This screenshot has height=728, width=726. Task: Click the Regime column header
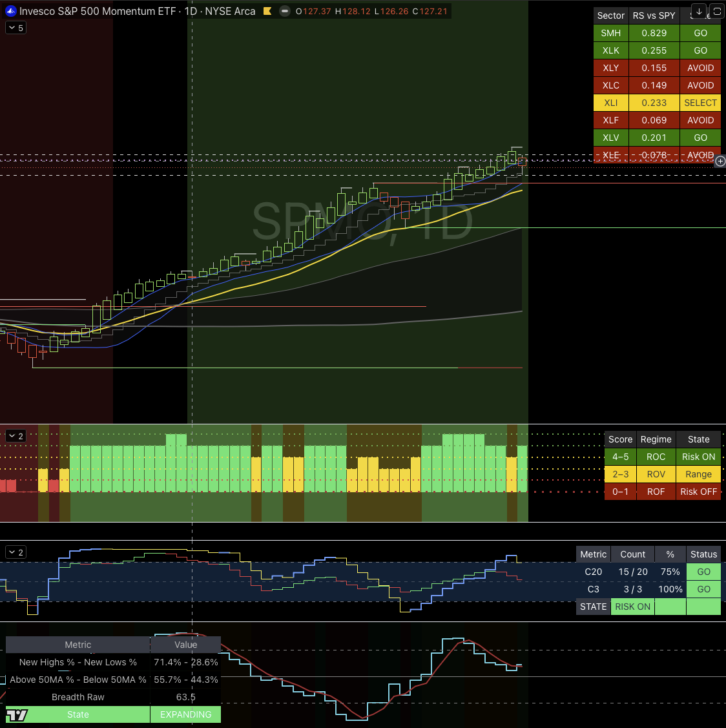[656, 439]
